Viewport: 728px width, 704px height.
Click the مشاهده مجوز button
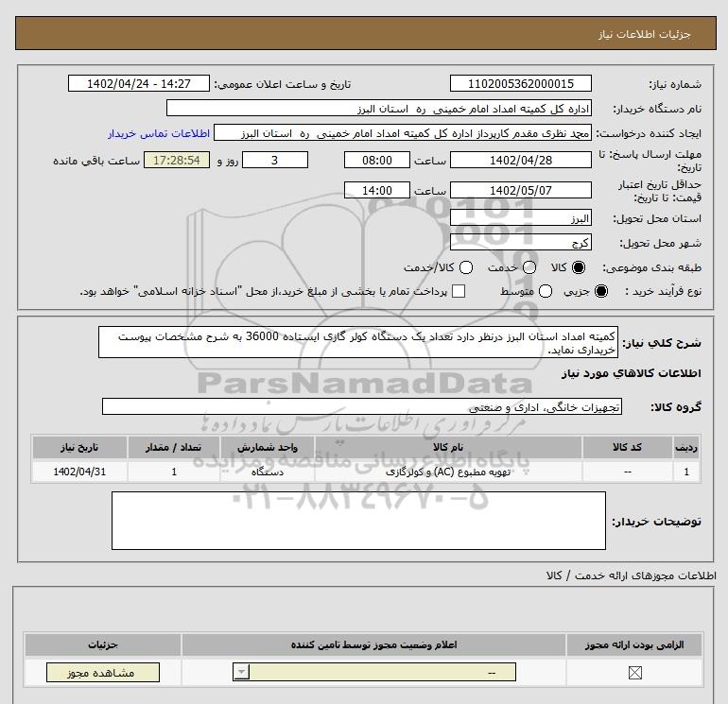click(x=103, y=673)
